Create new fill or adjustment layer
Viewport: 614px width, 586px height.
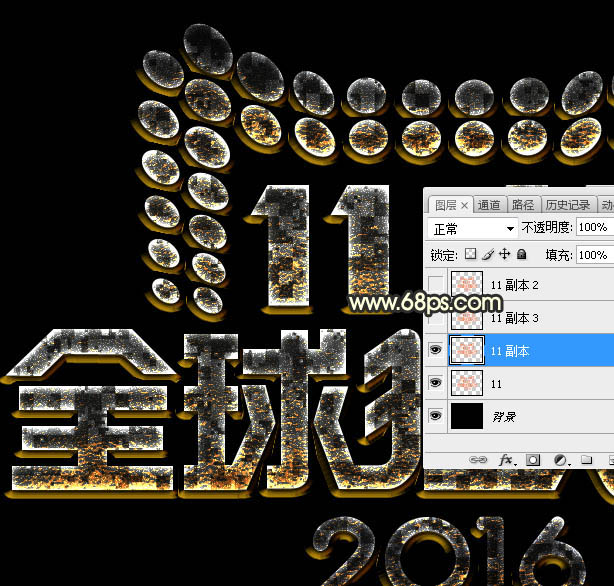coord(560,460)
